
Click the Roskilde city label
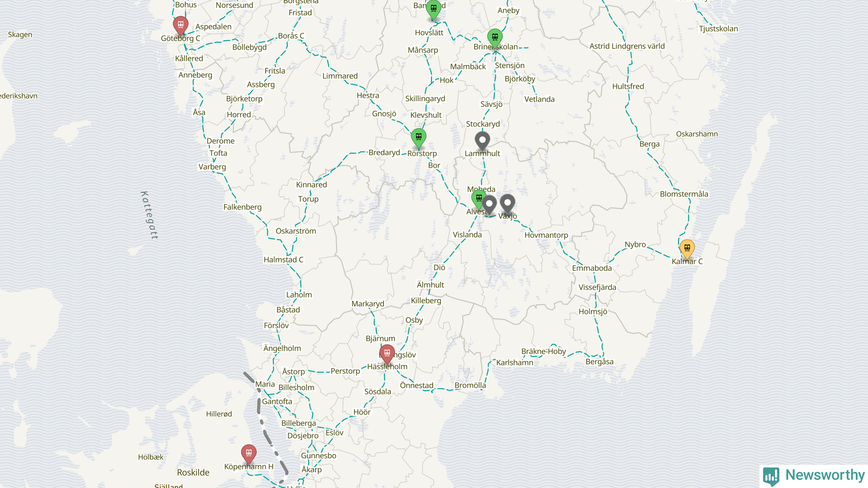coord(193,472)
